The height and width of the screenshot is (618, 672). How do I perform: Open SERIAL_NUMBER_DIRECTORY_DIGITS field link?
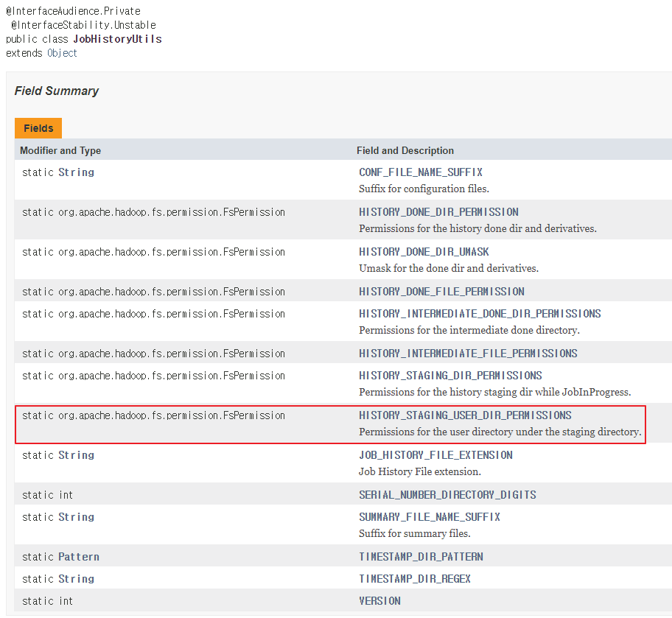(447, 495)
